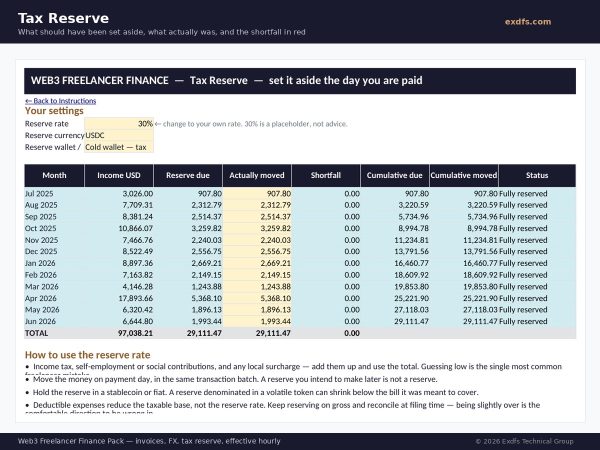Select Dec 2025 actually moved 2,556.75
The height and width of the screenshot is (450, 600).
pyautogui.click(x=257, y=251)
